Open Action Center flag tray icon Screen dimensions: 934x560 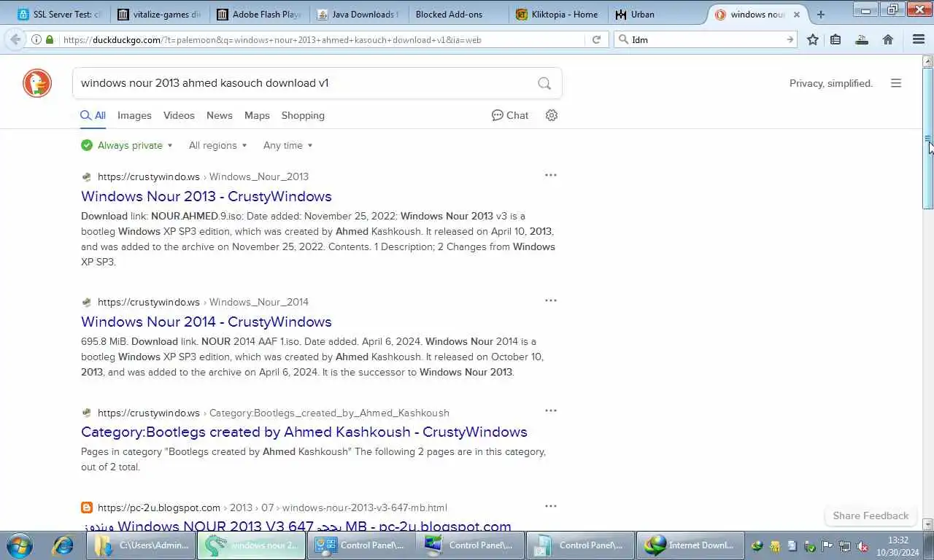tap(827, 545)
